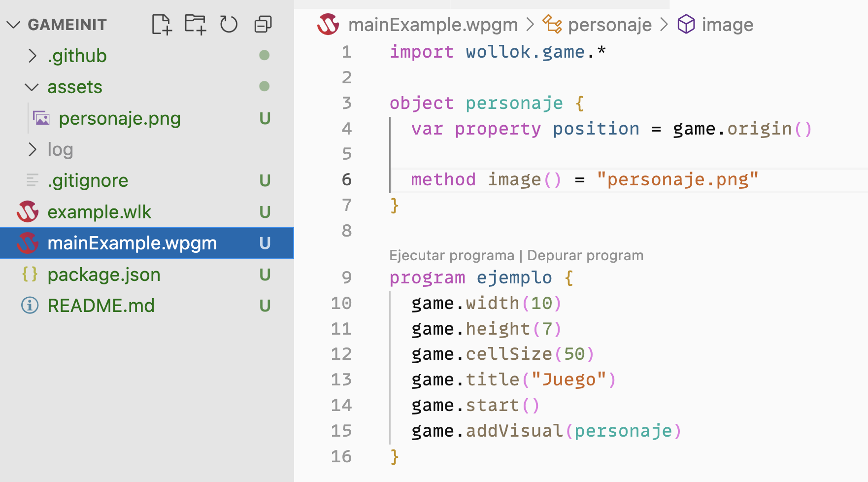The image size is (868, 482).
Task: Click the New File icon in explorer header
Action: (x=162, y=24)
